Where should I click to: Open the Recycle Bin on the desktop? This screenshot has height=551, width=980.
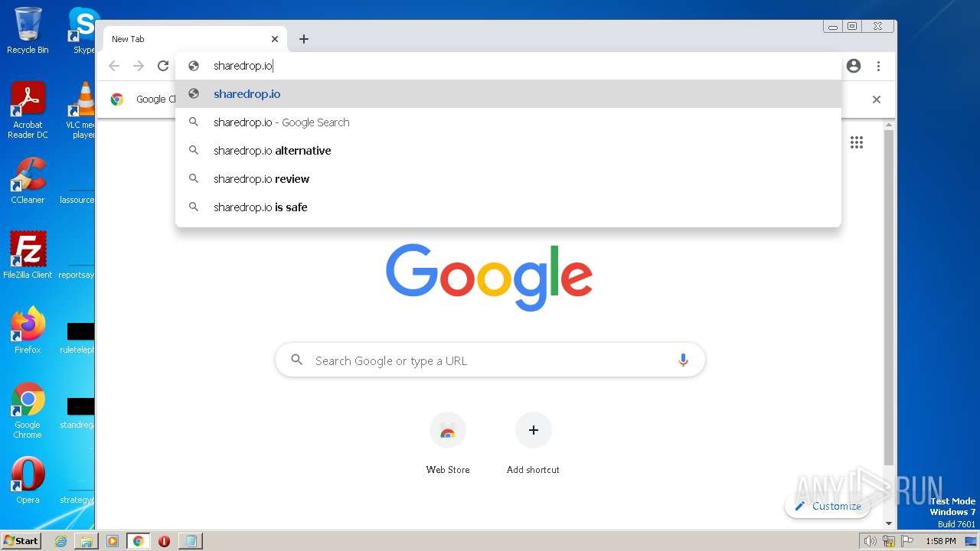pyautogui.click(x=28, y=31)
